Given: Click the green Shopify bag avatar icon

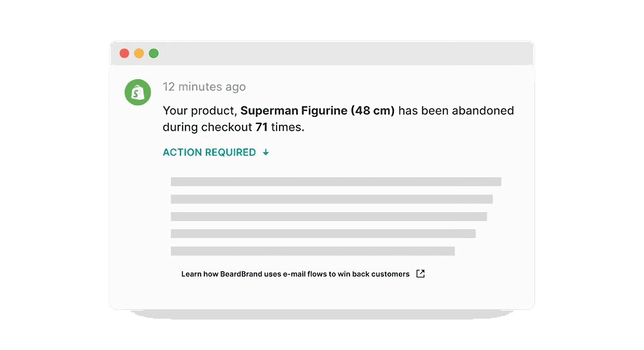Looking at the screenshot, I should click(137, 93).
